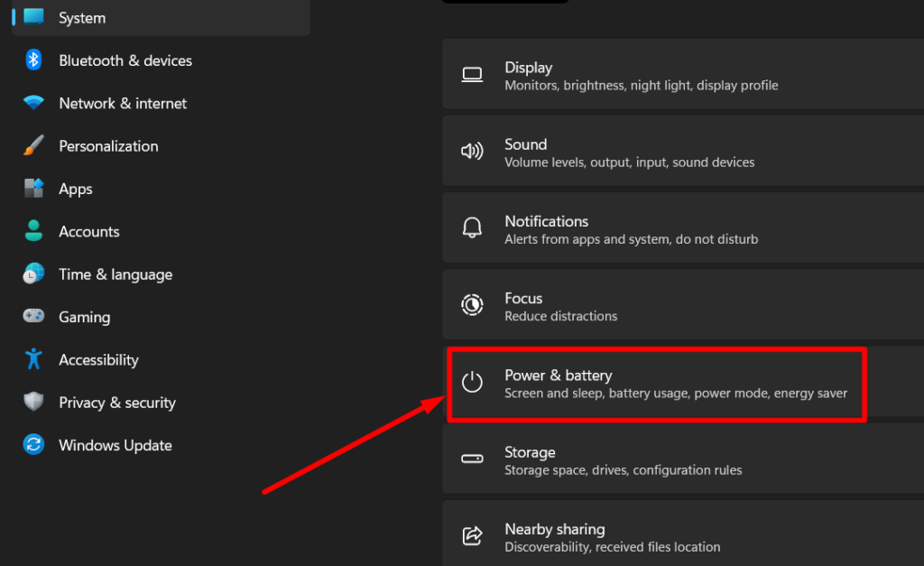Image resolution: width=924 pixels, height=566 pixels.
Task: Open the Windows Update label
Action: pos(115,446)
